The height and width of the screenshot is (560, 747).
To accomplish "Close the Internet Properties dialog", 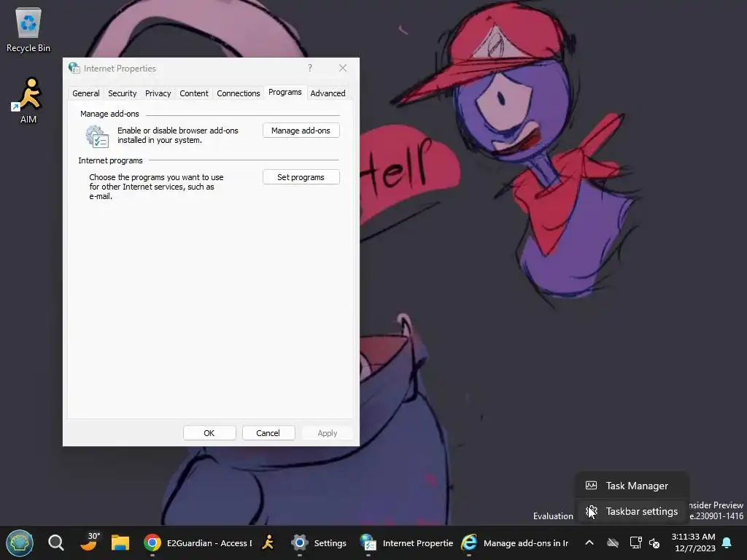I will (x=343, y=68).
